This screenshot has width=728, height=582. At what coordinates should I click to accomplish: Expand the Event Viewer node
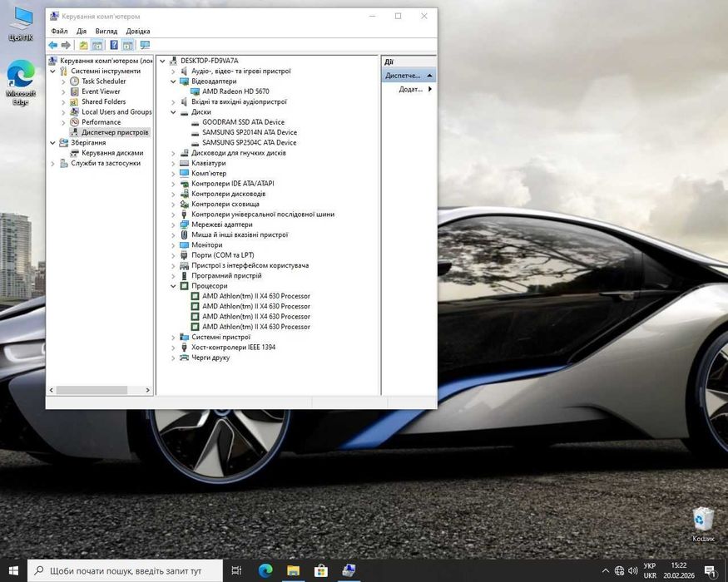point(63,91)
